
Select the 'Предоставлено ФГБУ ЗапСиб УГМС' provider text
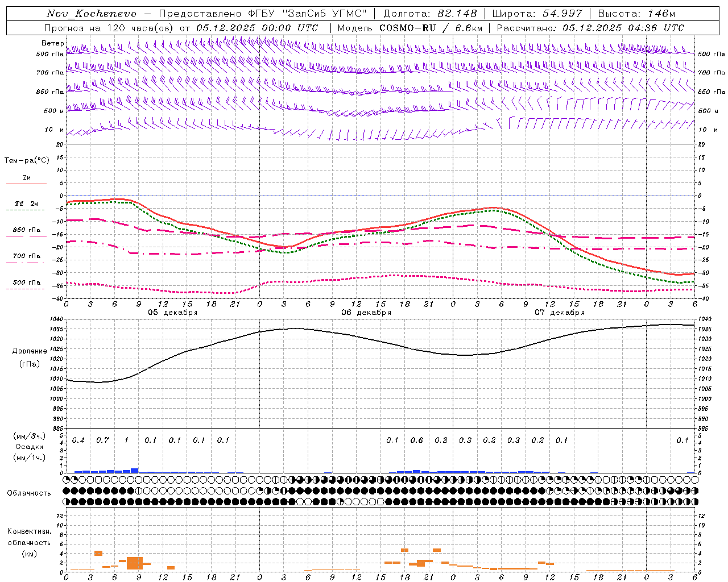(x=263, y=14)
